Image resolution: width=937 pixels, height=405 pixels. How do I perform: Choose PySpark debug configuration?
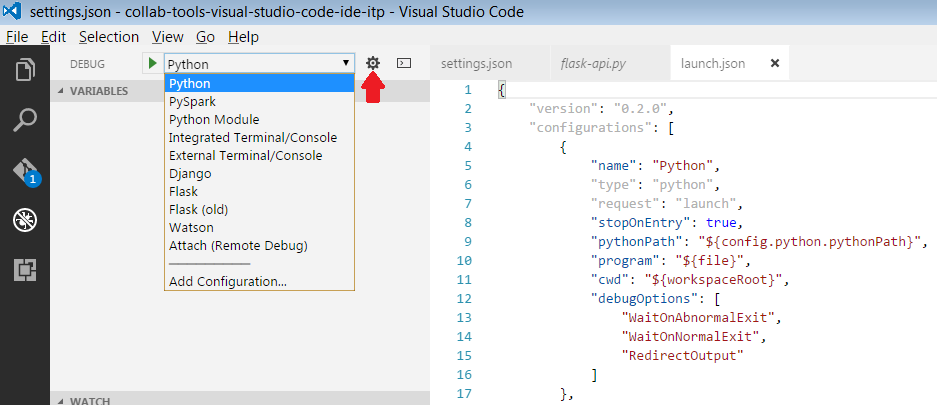pos(259,102)
